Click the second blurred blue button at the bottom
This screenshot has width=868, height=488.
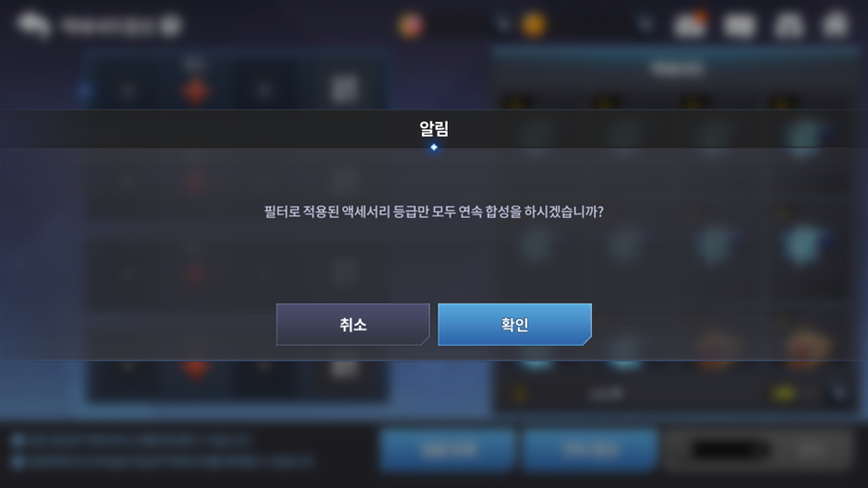pyautogui.click(x=589, y=450)
